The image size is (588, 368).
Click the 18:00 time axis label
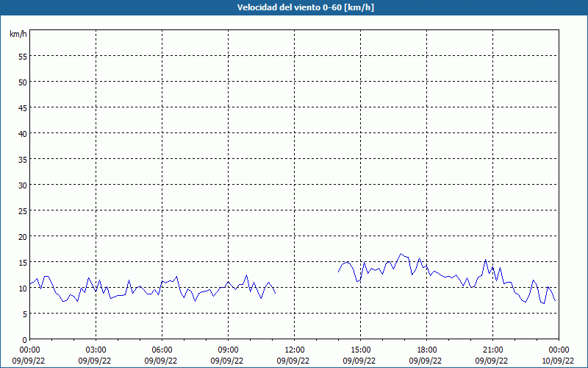[427, 350]
